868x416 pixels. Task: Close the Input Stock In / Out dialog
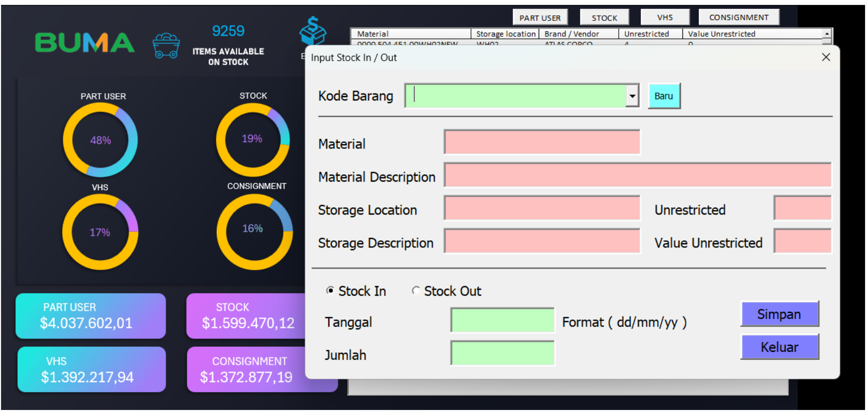[x=826, y=57]
